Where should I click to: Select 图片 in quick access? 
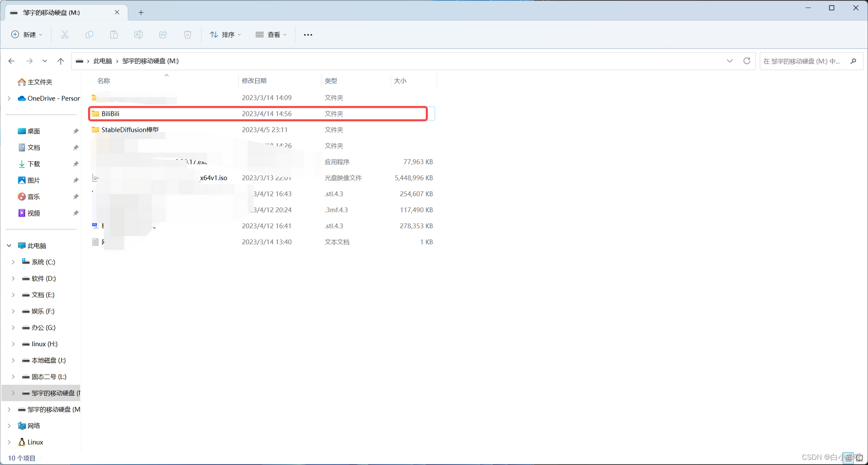click(x=29, y=180)
